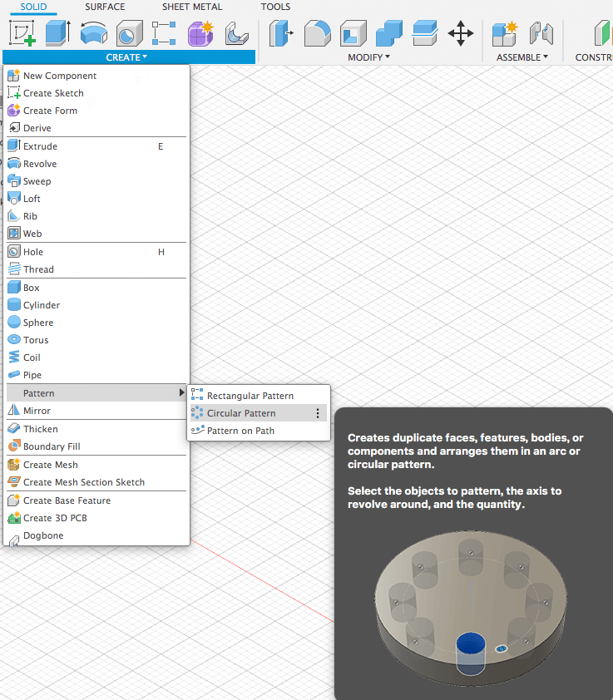The image size is (613, 700).
Task: Expand the ASSEMBLE dropdown
Action: pyautogui.click(x=522, y=57)
